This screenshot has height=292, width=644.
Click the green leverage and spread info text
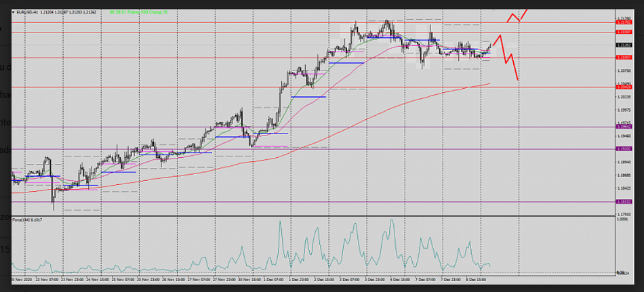[x=138, y=12]
